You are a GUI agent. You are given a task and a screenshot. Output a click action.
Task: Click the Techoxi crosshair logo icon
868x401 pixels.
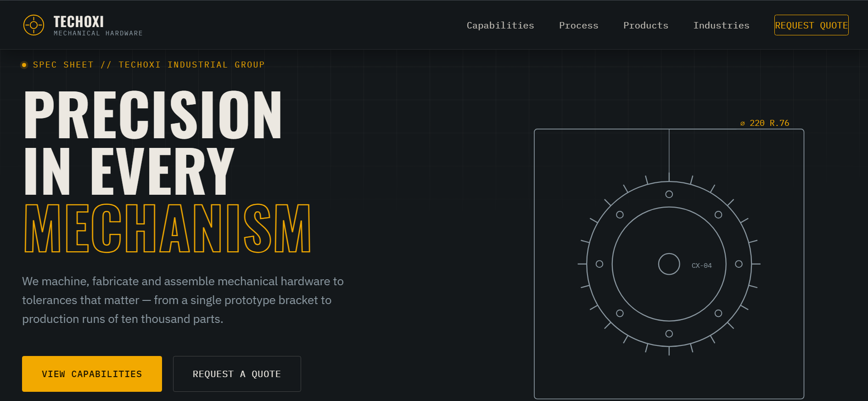[x=34, y=25]
